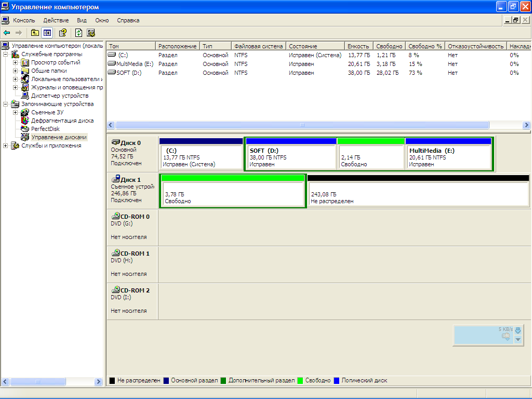This screenshot has width=532, height=399.
Task: Click the Refresh toolbar icon
Action: pyautogui.click(x=78, y=33)
